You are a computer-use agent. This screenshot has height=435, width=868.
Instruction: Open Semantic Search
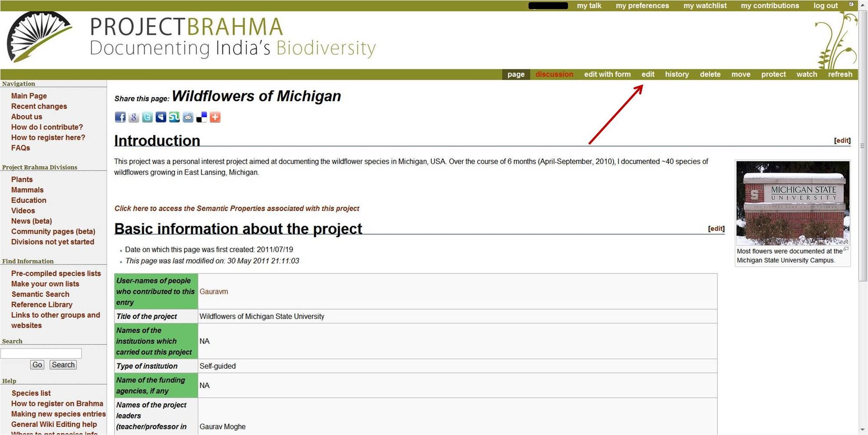(x=40, y=294)
